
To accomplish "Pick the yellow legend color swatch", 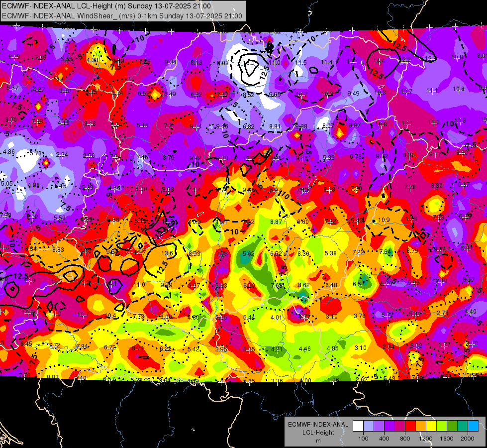I will [x=431, y=426].
